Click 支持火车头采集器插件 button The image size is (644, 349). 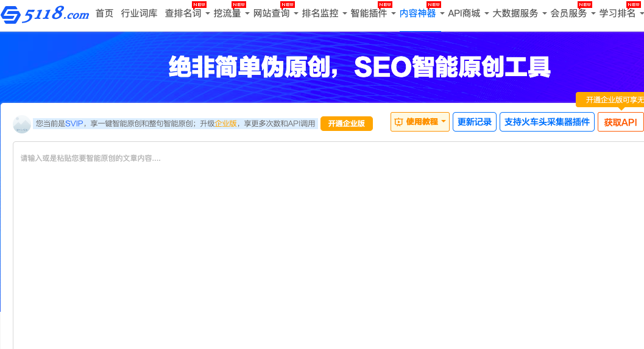tap(547, 122)
